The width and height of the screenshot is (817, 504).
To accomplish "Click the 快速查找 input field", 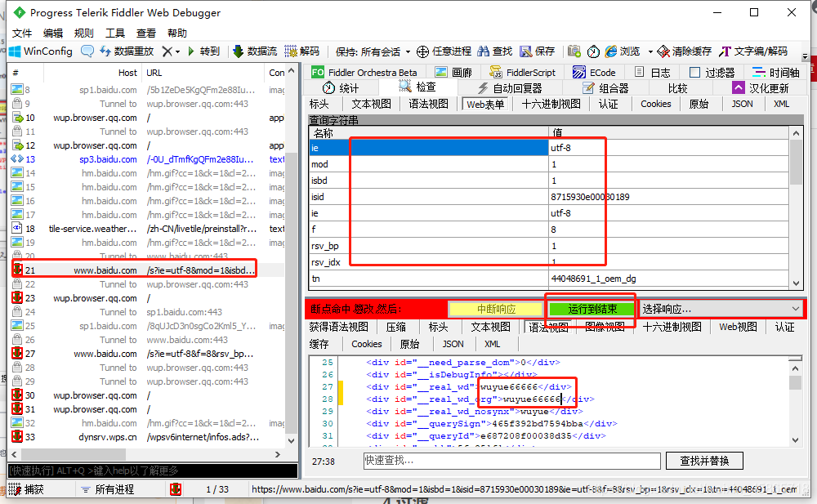I will click(511, 461).
